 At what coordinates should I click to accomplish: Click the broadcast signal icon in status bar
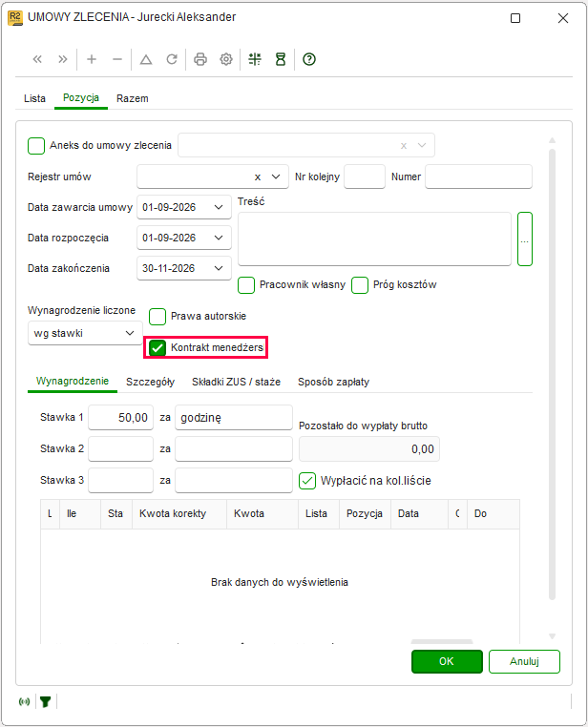24,701
